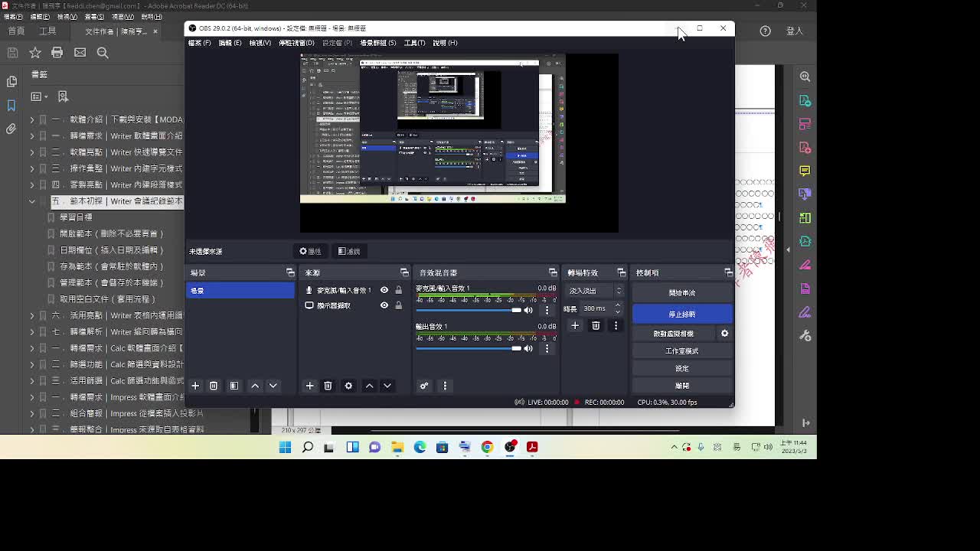This screenshot has width=980, height=551.
Task: Toggle lock on 顯示器擷取 source
Action: (398, 305)
